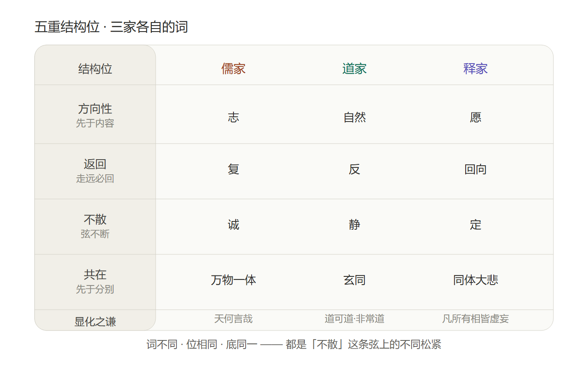Select the 定 cell under 释家
This screenshot has width=588, height=372.
(x=476, y=224)
